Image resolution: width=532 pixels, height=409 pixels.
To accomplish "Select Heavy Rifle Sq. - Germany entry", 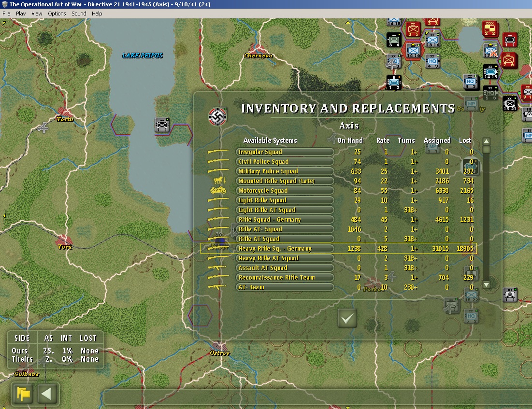I will click(x=285, y=249).
